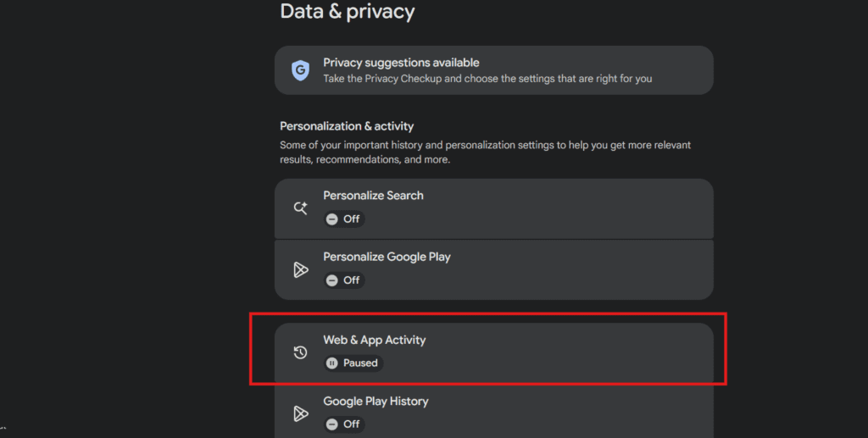The width and height of the screenshot is (868, 438).
Task: Click the Off status under Personalize Google Play
Action: (x=344, y=280)
